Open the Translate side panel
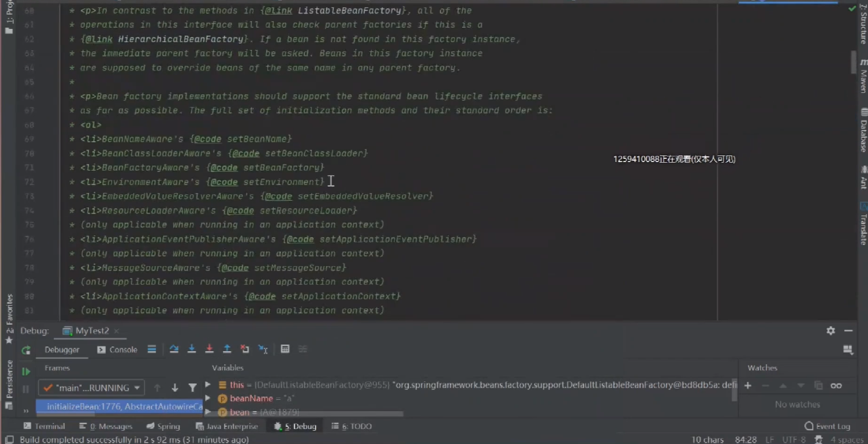The width and height of the screenshot is (868, 444). point(863,223)
